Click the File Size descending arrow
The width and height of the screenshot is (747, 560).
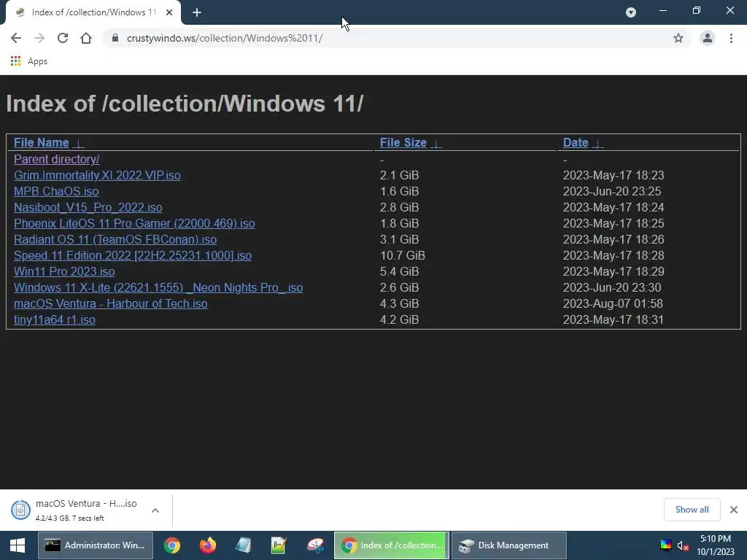point(436,144)
